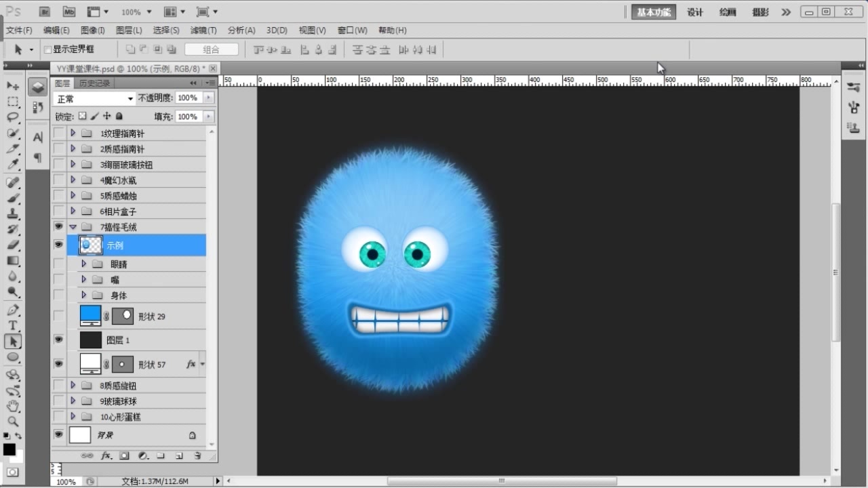868x488 pixels.
Task: Open the 滤镜(T) menu
Action: coord(203,30)
